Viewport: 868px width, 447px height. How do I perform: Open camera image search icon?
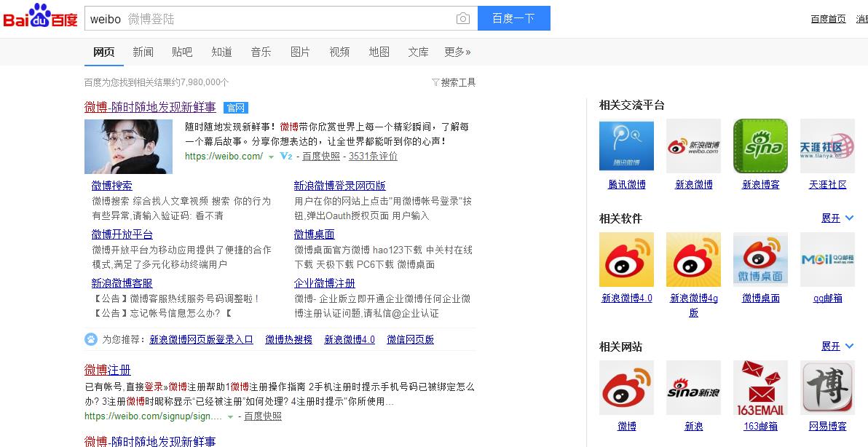pos(463,19)
